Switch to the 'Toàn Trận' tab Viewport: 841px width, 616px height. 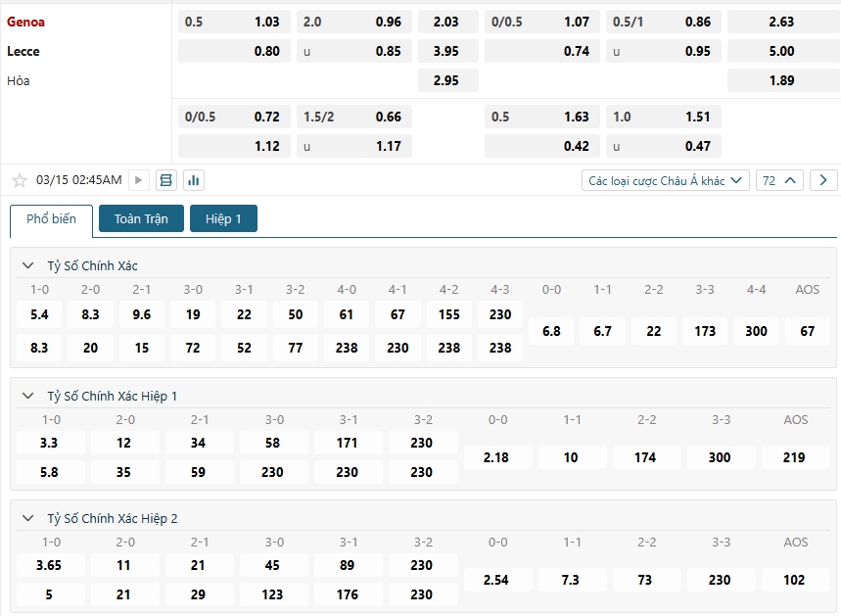point(141,218)
